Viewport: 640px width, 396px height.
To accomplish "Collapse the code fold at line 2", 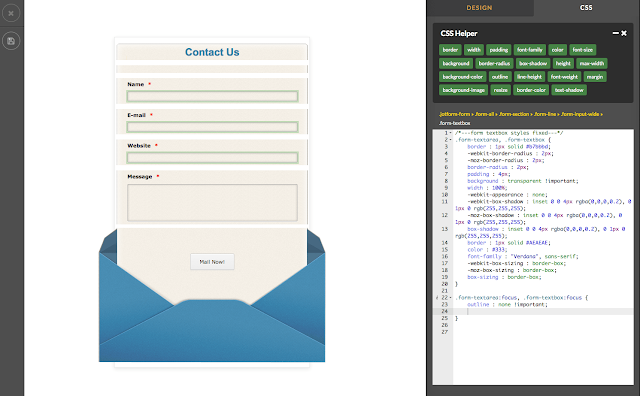I will tap(450, 140).
